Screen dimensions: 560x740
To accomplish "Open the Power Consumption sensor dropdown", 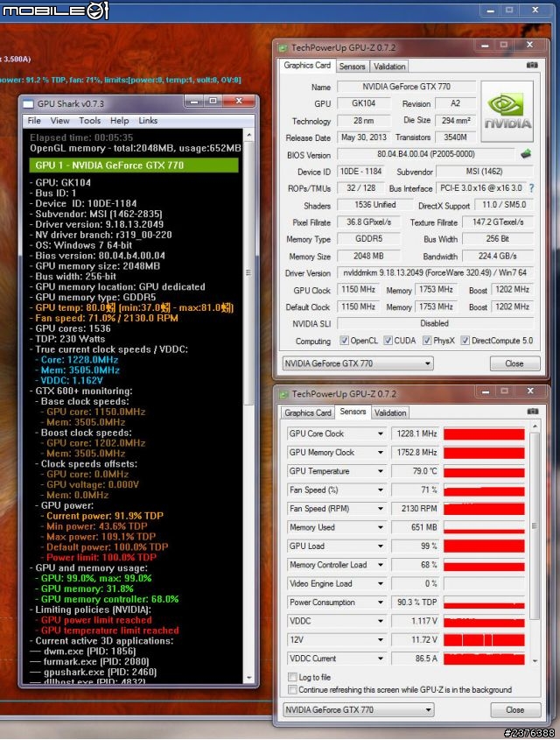I will 380,603.
